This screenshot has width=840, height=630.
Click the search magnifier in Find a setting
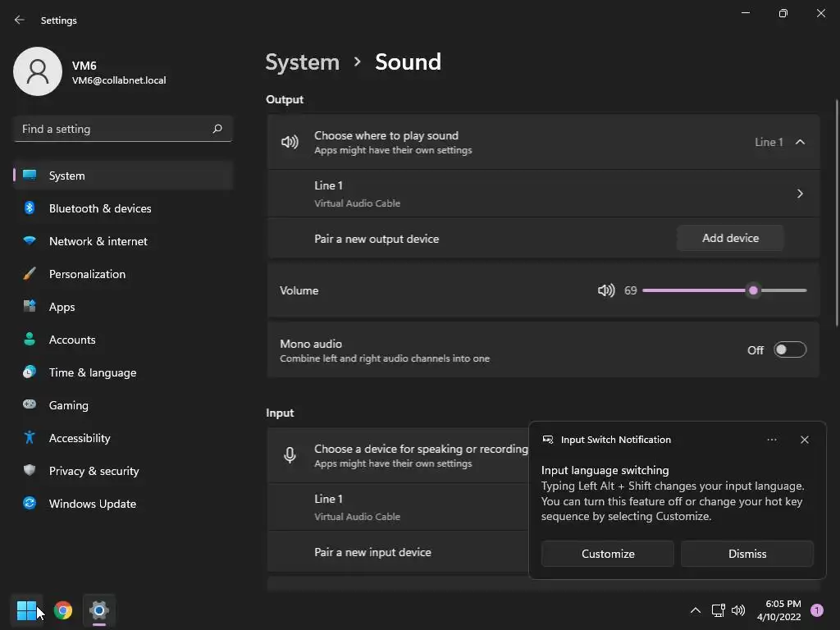(x=217, y=129)
